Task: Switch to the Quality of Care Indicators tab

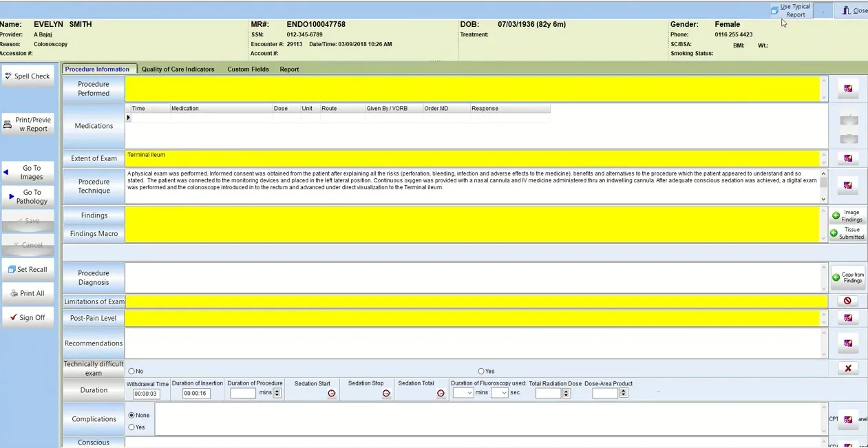Action: (x=178, y=69)
